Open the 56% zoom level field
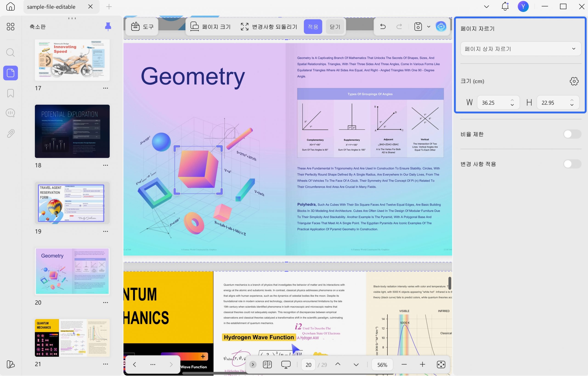Image resolution: width=588 pixels, height=376 pixels. coord(382,365)
